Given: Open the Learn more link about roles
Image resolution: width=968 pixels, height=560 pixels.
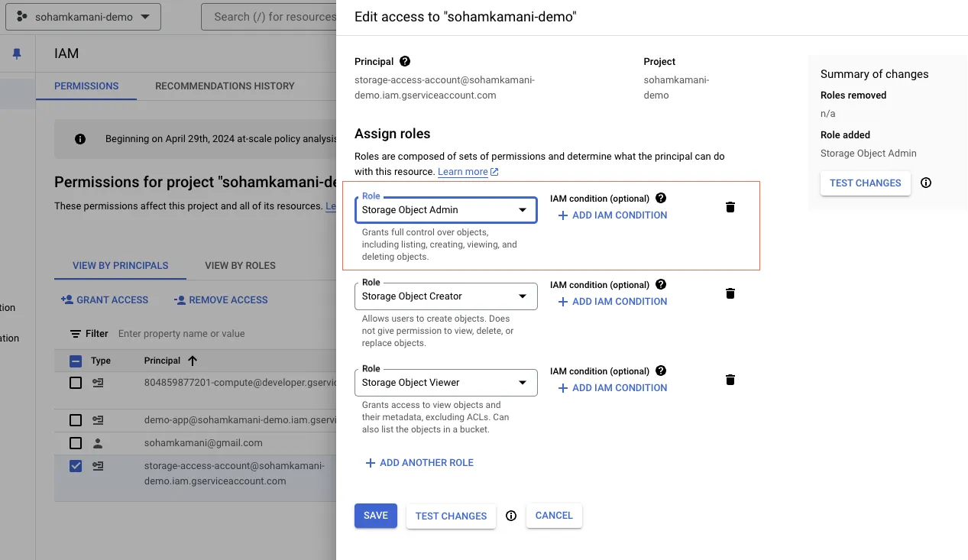Looking at the screenshot, I should pos(462,171).
